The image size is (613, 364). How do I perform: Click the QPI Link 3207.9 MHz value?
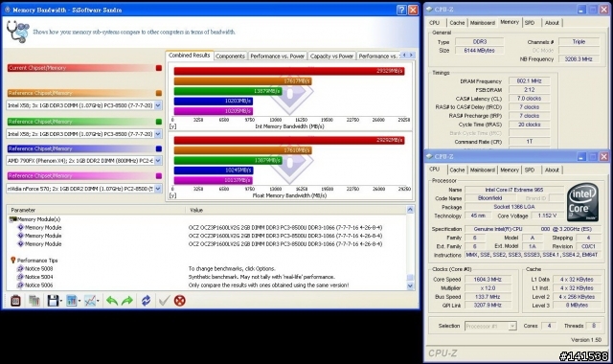488,305
